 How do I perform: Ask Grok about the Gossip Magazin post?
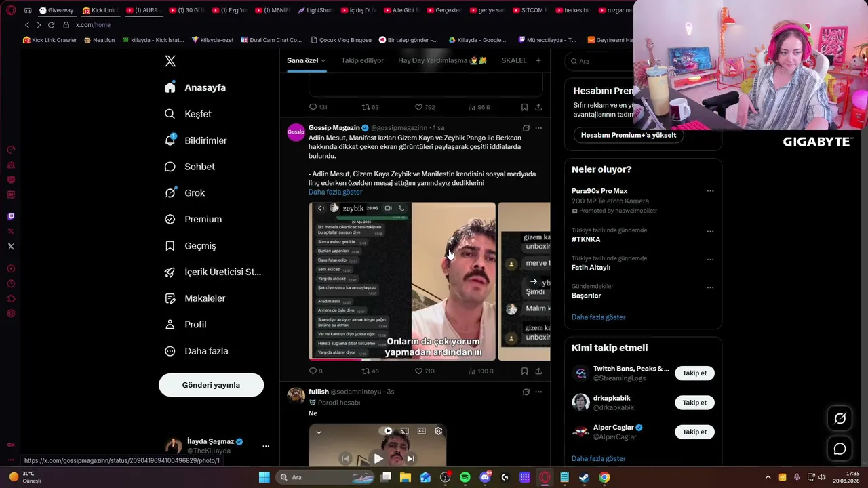526,128
